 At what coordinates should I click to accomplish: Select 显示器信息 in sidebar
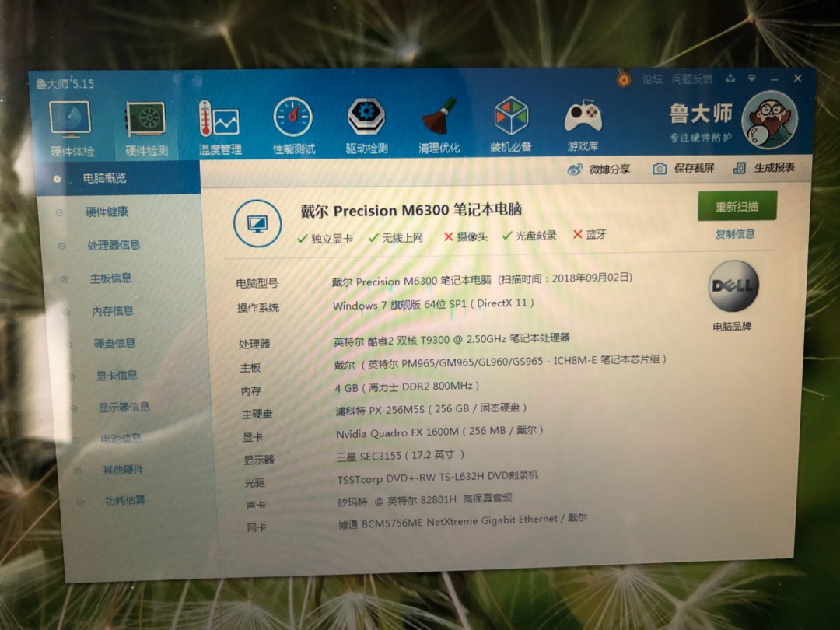tap(124, 407)
